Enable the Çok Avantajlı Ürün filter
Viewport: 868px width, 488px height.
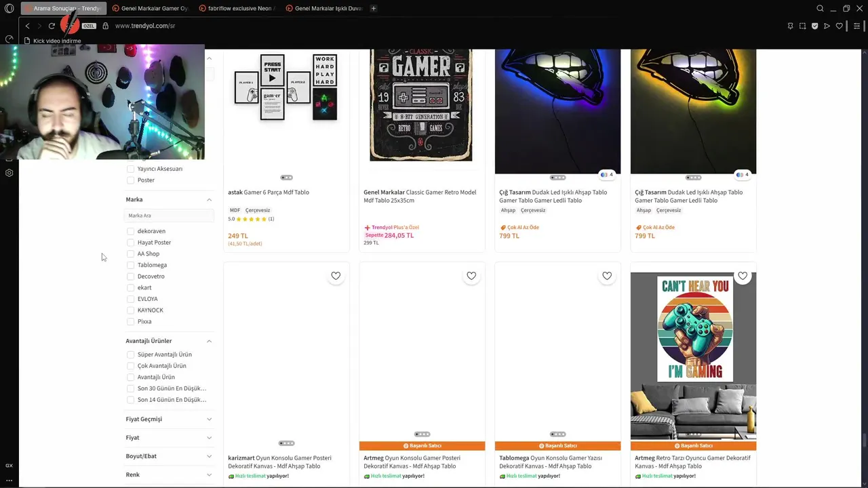point(131,366)
